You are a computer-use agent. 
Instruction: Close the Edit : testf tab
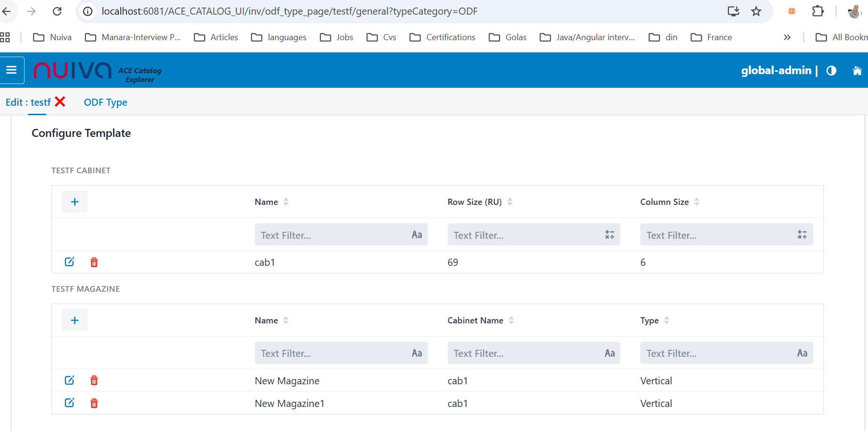point(60,102)
